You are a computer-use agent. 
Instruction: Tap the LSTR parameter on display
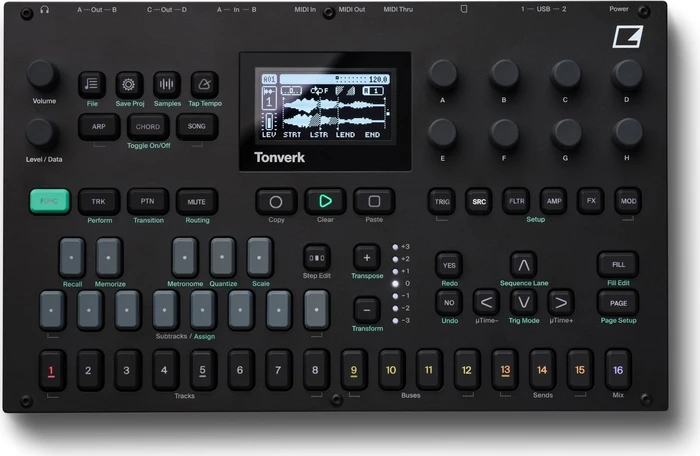click(x=319, y=134)
